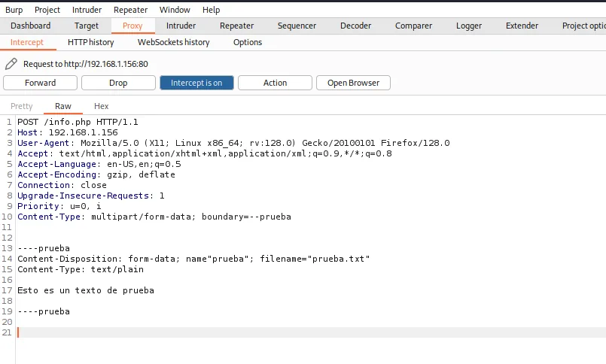Select the Raw message view
The height and width of the screenshot is (364, 606).
[63, 106]
